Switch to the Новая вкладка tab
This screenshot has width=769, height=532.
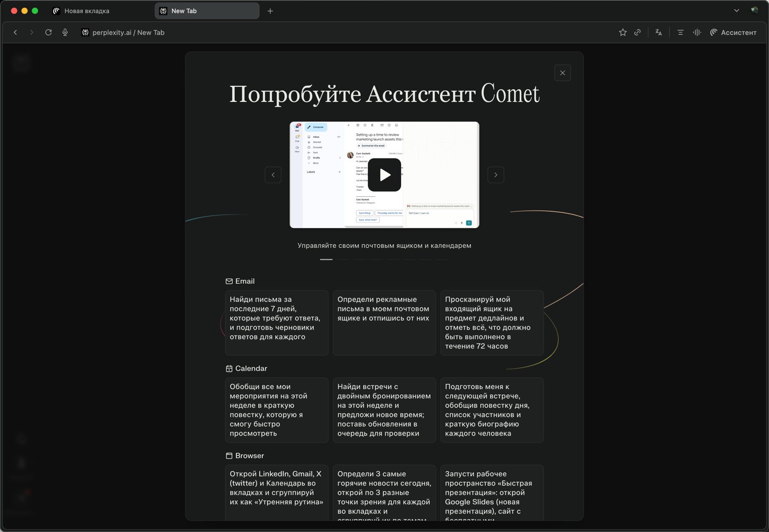[100, 11]
